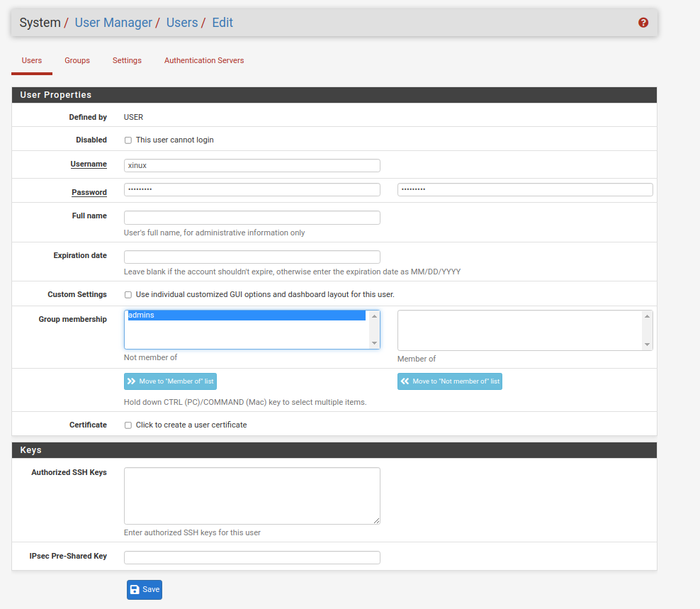Open the Settings tab

pyautogui.click(x=127, y=61)
